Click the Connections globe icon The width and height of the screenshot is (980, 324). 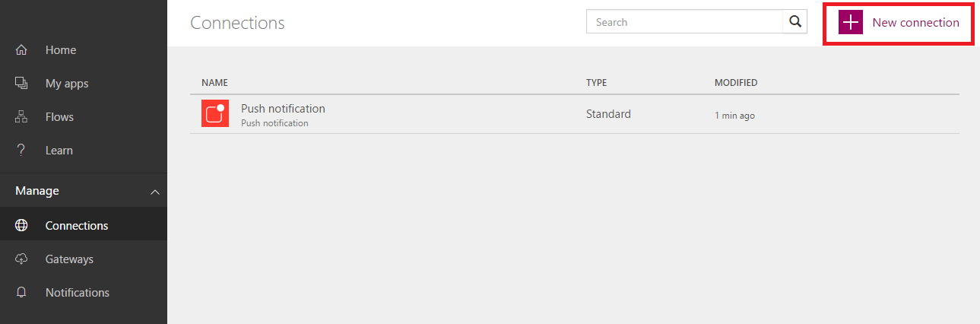pos(21,226)
